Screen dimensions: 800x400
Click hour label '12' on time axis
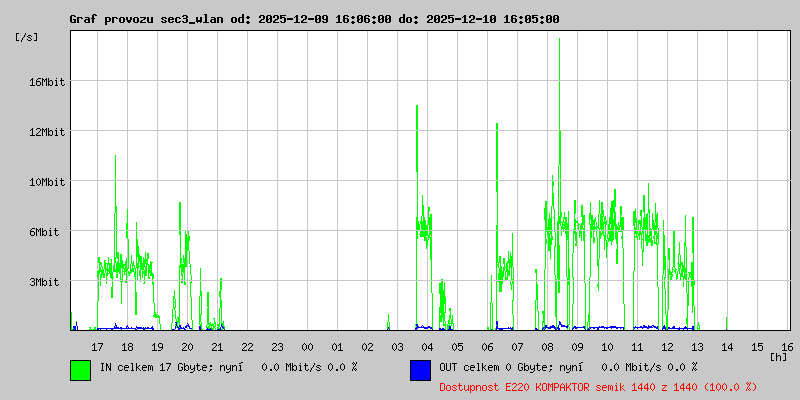(x=667, y=347)
